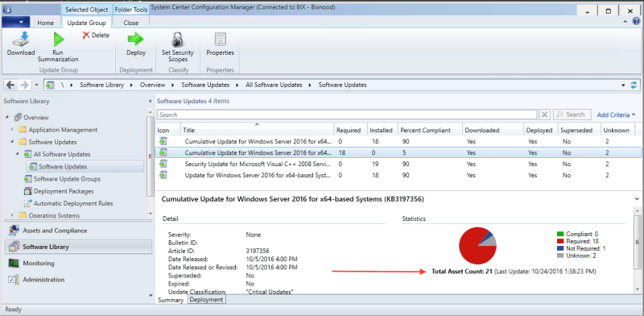Image resolution: width=644 pixels, height=316 pixels.
Task: Sort by the Downloaded column header
Action: click(x=493, y=130)
